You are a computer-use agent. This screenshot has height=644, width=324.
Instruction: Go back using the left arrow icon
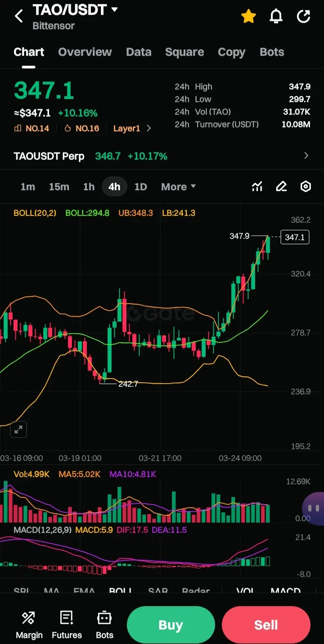pos(18,17)
